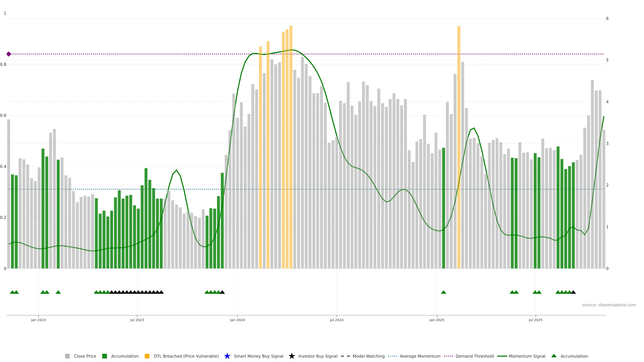Click the last black triangle after Jul 2025
644x362 pixels.
[574, 292]
